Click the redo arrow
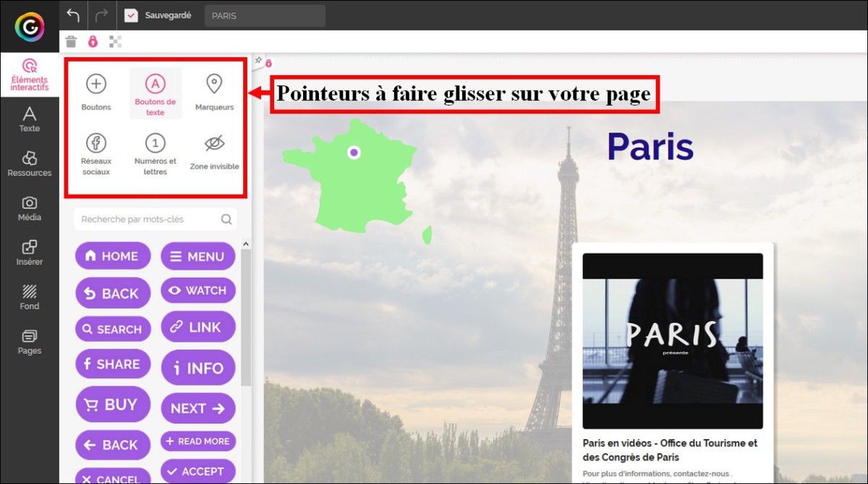868x484 pixels. [x=101, y=15]
